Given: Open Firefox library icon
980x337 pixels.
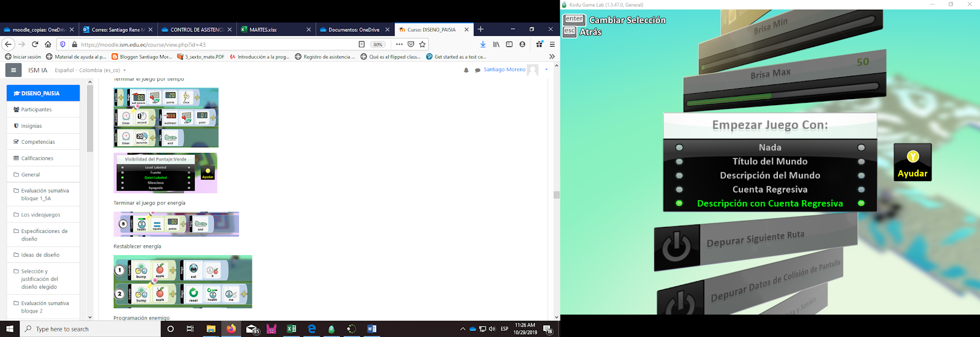Looking at the screenshot, I should point(496,44).
